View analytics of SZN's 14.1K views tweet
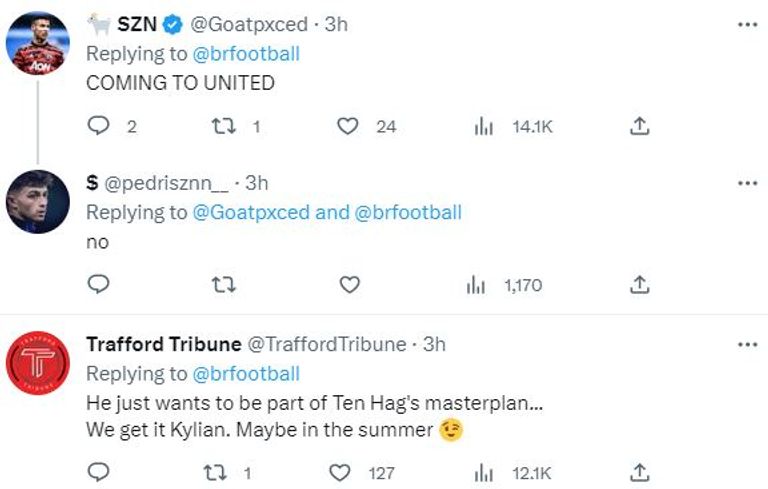 483,126
